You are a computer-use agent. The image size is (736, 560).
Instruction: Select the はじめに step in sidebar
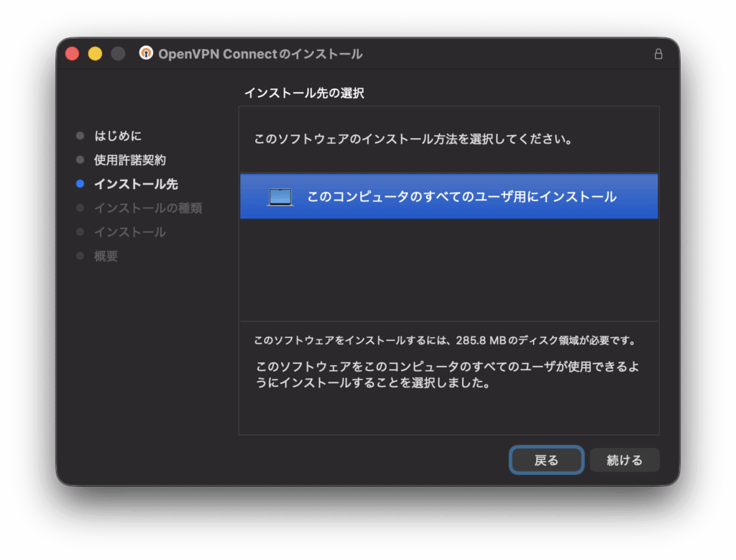coord(118,136)
